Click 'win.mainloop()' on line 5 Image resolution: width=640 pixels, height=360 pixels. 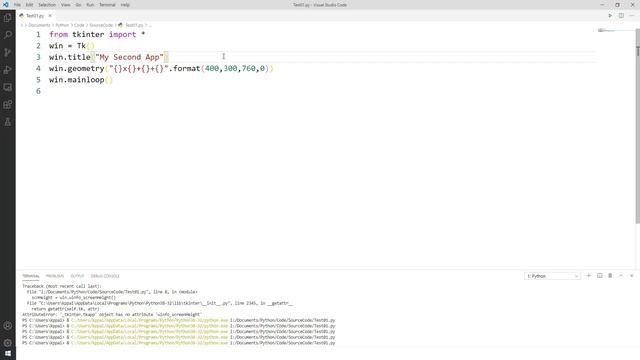[x=81, y=80]
